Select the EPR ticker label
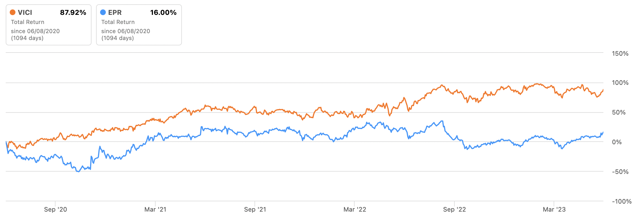This screenshot has width=644, height=221. pos(115,13)
